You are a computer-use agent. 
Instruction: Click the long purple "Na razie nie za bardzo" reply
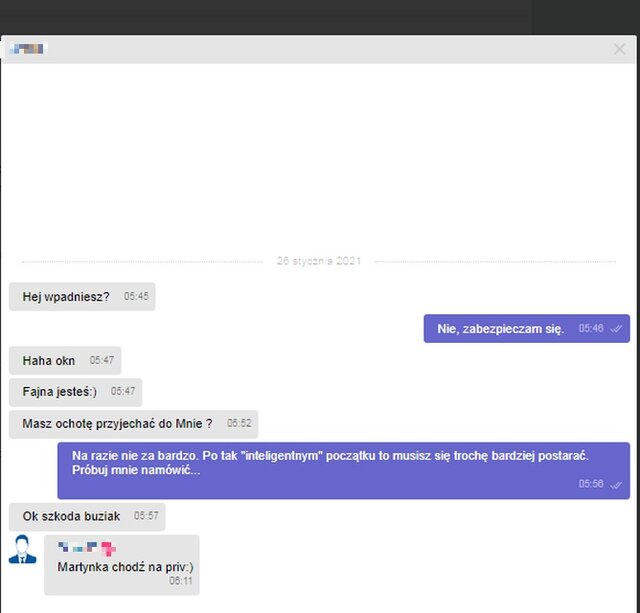tap(330, 463)
